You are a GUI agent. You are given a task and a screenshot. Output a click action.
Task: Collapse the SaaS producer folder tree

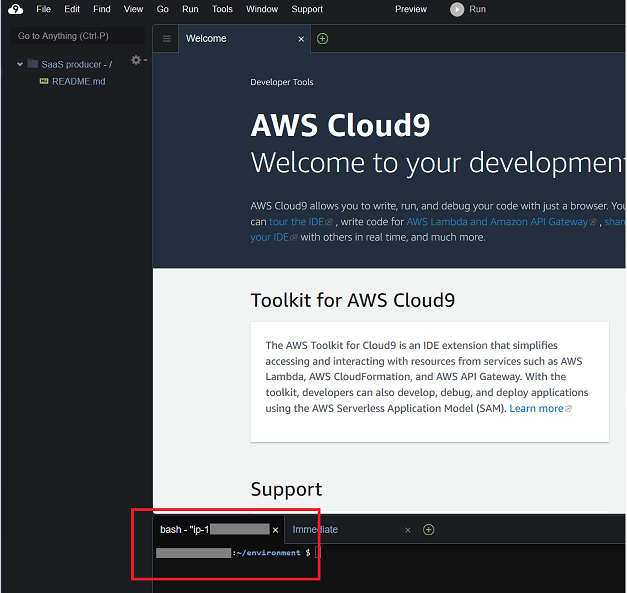point(20,64)
